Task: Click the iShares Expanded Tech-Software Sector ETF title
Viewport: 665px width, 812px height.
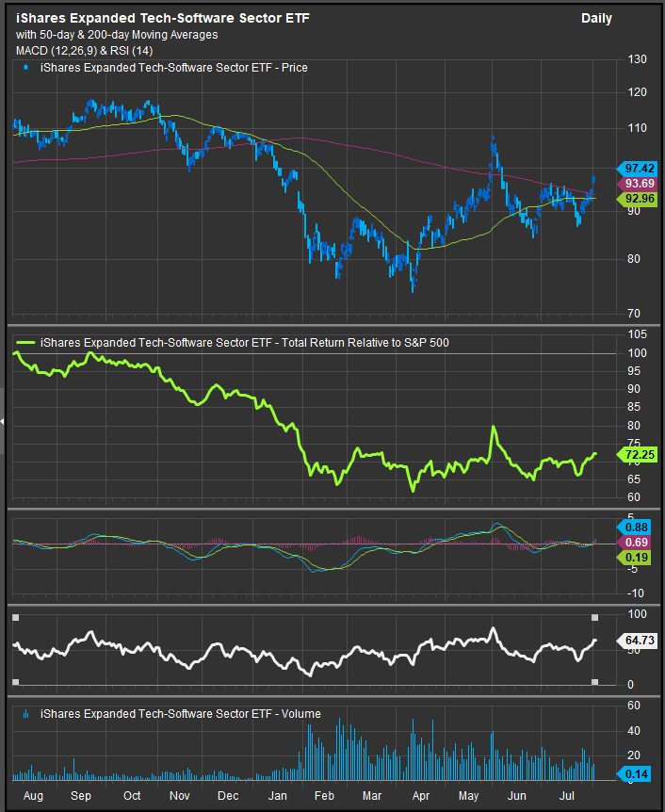Action: click(163, 18)
